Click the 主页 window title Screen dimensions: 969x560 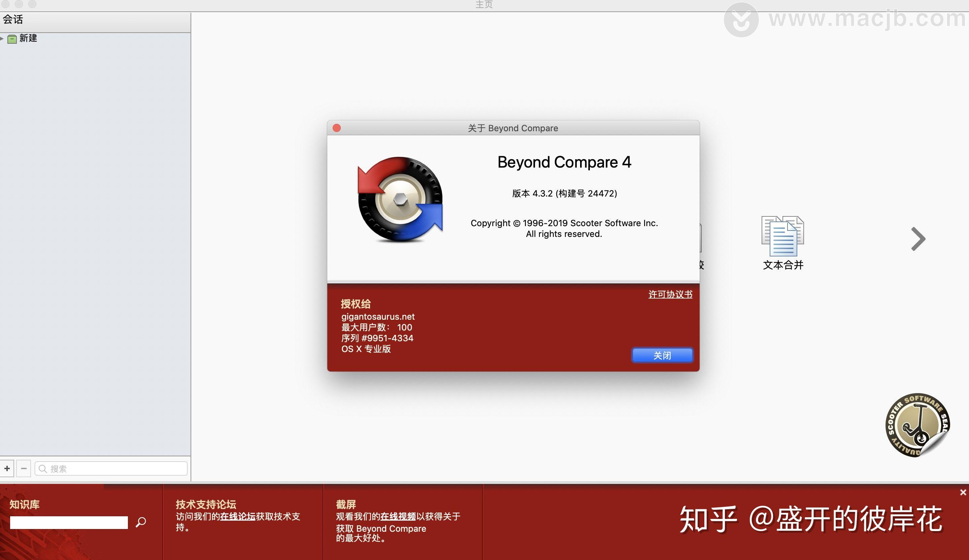484,5
